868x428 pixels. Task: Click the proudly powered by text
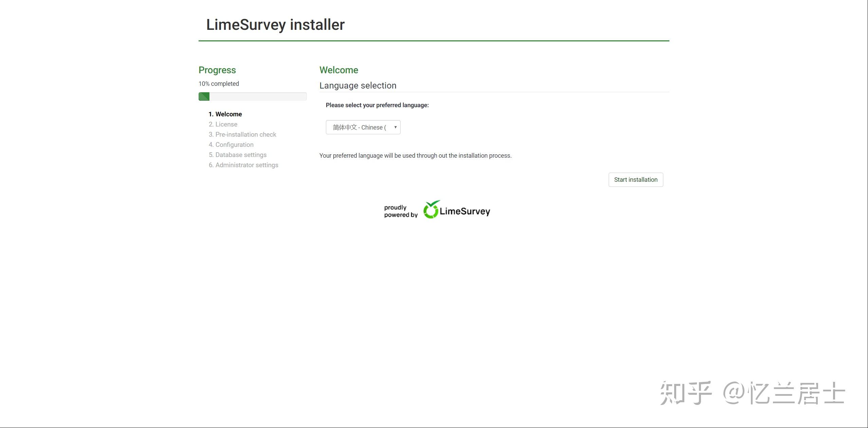click(400, 211)
